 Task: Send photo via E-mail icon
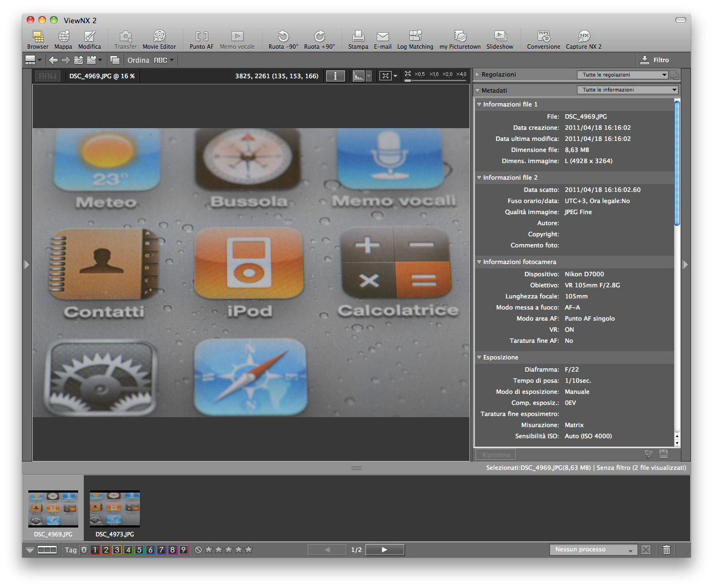382,39
